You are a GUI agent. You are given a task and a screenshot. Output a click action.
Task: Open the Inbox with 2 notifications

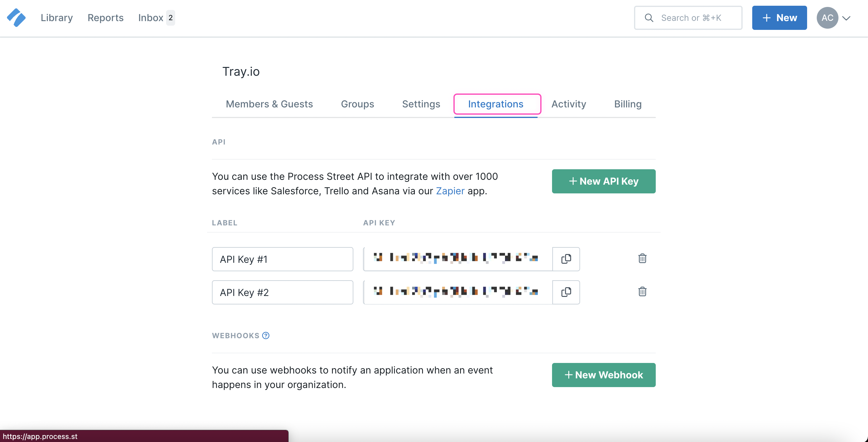click(156, 18)
